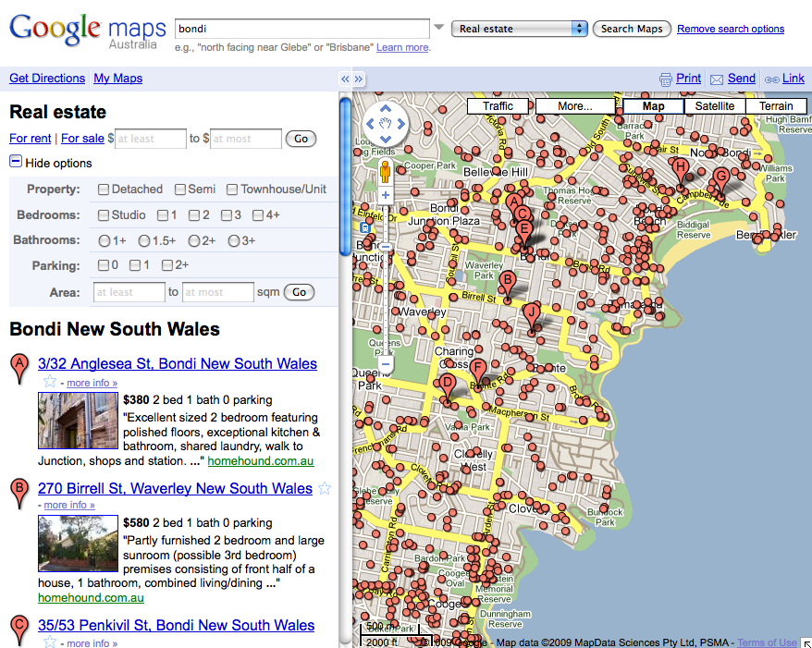Click the chain Link icon
The width and height of the screenshot is (812, 648).
(771, 79)
